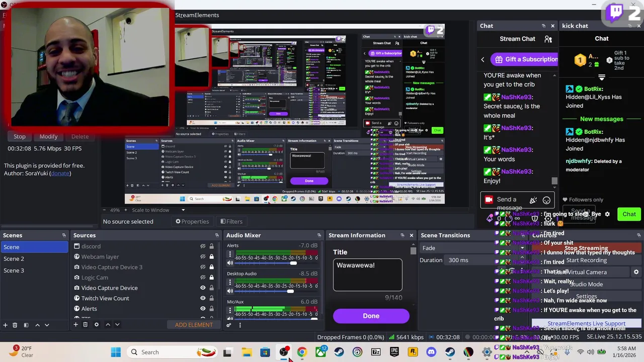This screenshot has width=644, height=362.
Task: Go back with chevron beside Gift a Subscription
Action: (482, 59)
